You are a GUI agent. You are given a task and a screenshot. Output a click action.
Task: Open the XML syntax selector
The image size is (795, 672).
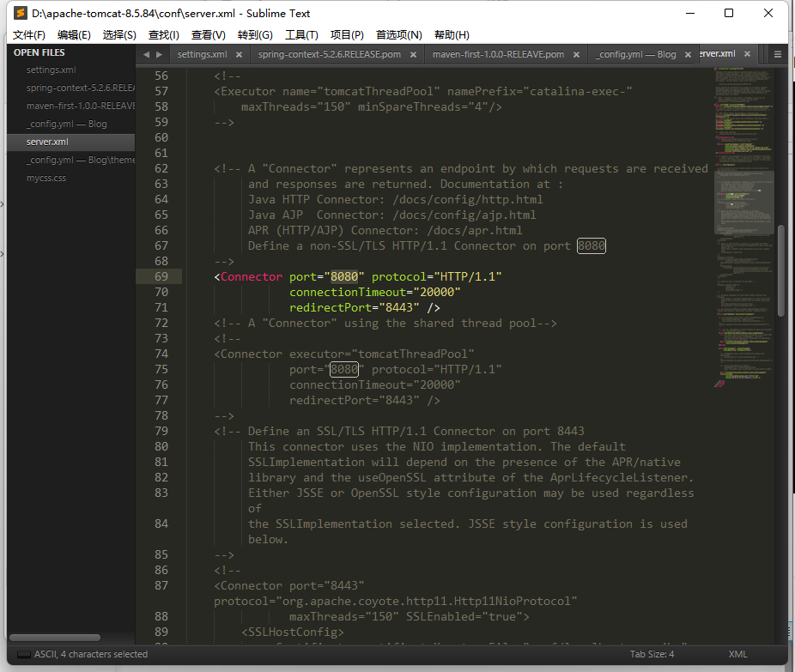pos(737,654)
